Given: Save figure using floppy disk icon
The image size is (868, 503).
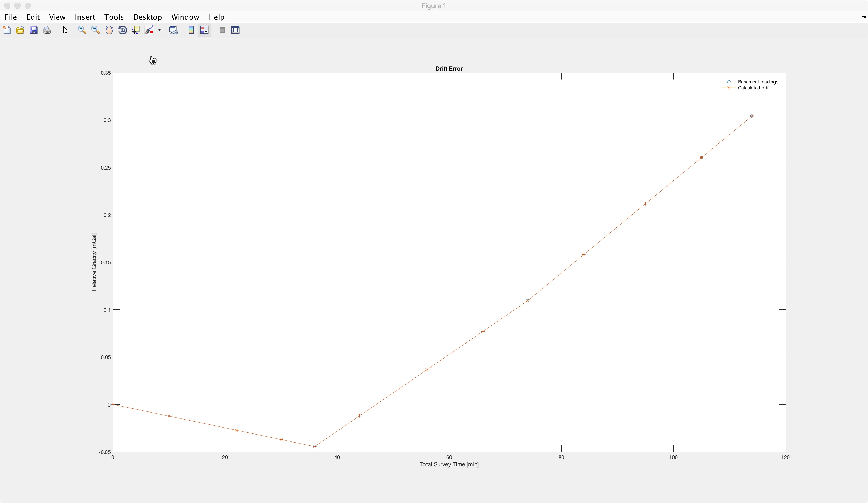Looking at the screenshot, I should [x=33, y=30].
